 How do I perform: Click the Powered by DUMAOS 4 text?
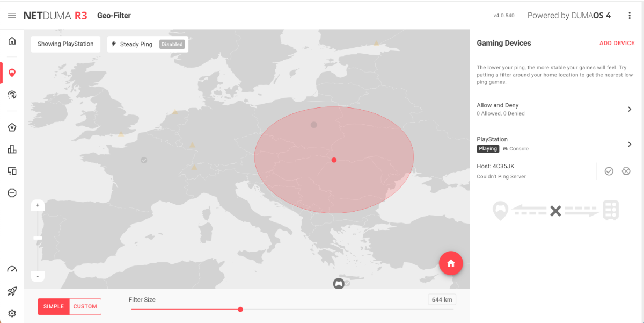[x=569, y=16]
